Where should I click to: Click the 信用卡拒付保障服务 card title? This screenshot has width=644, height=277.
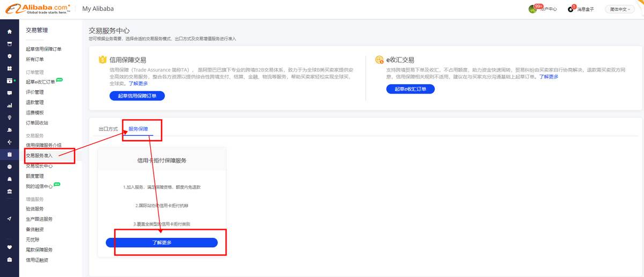[x=162, y=160]
